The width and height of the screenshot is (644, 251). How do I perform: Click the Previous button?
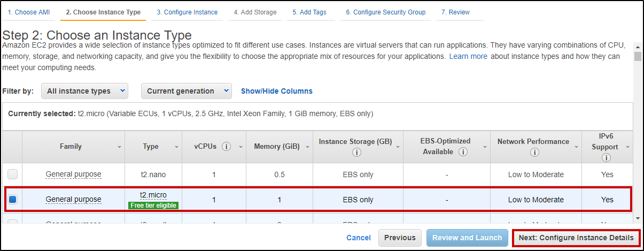coord(400,238)
